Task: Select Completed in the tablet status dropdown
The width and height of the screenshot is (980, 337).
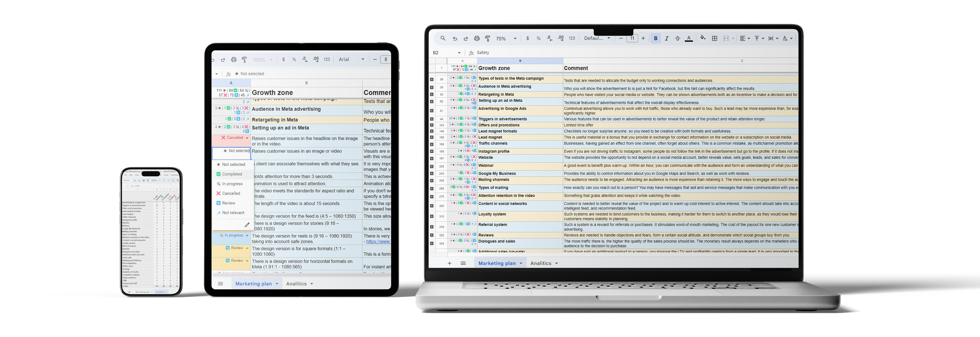Action: (x=232, y=174)
